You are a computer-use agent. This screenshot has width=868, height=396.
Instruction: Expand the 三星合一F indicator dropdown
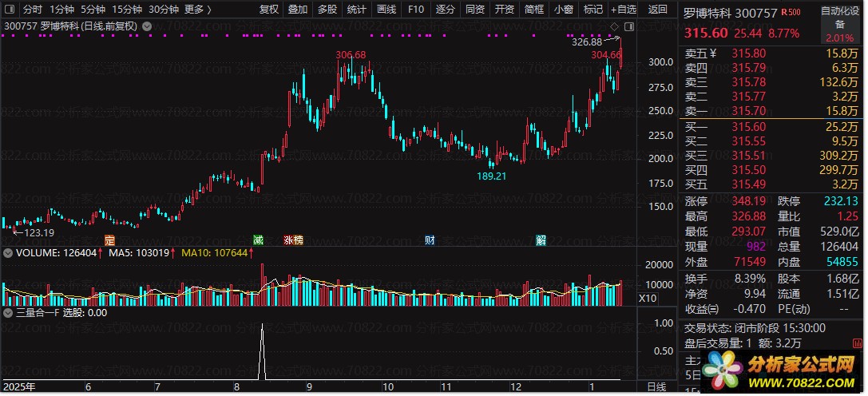(x=8, y=312)
